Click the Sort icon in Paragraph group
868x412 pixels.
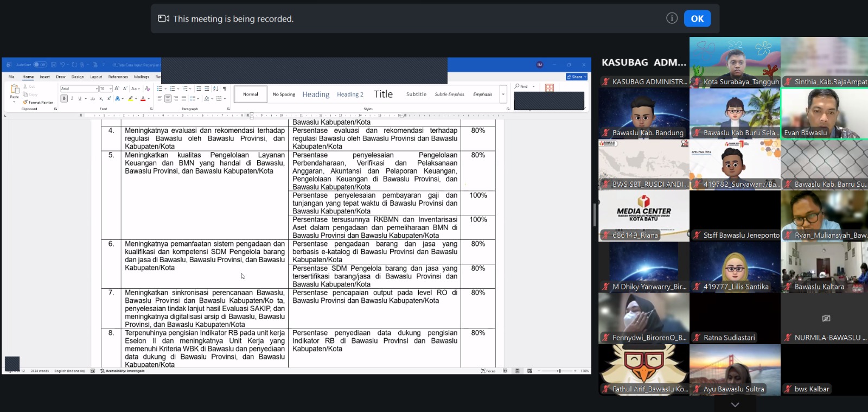(216, 88)
